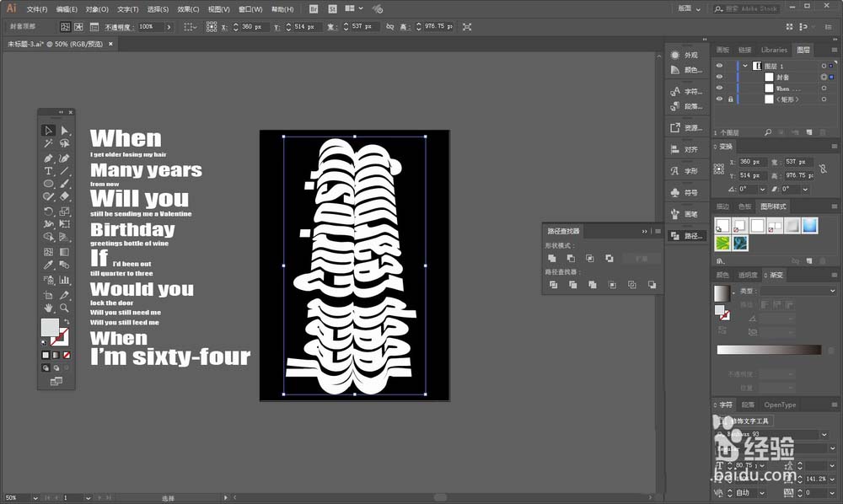This screenshot has width=843, height=504.
Task: Open the 符号 symbols panel button
Action: tap(686, 192)
